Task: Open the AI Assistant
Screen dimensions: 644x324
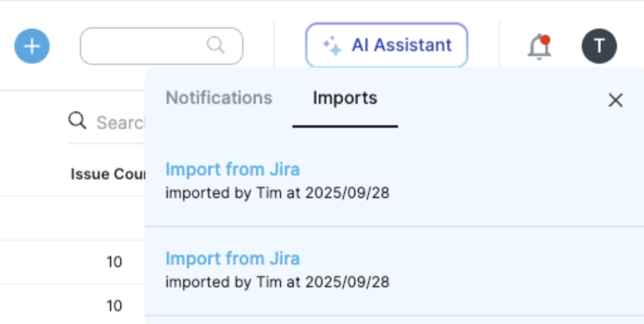Action: pos(386,45)
